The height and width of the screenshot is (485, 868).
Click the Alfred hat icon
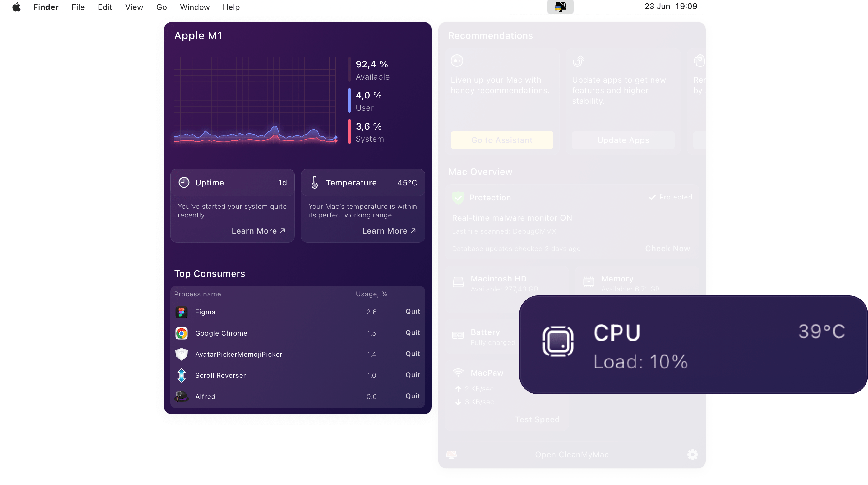(x=181, y=396)
